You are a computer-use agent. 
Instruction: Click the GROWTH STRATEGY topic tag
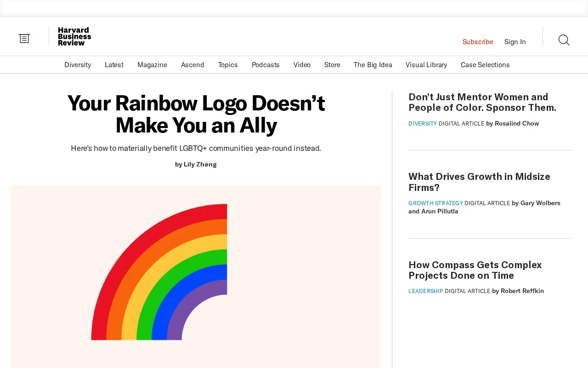435,203
